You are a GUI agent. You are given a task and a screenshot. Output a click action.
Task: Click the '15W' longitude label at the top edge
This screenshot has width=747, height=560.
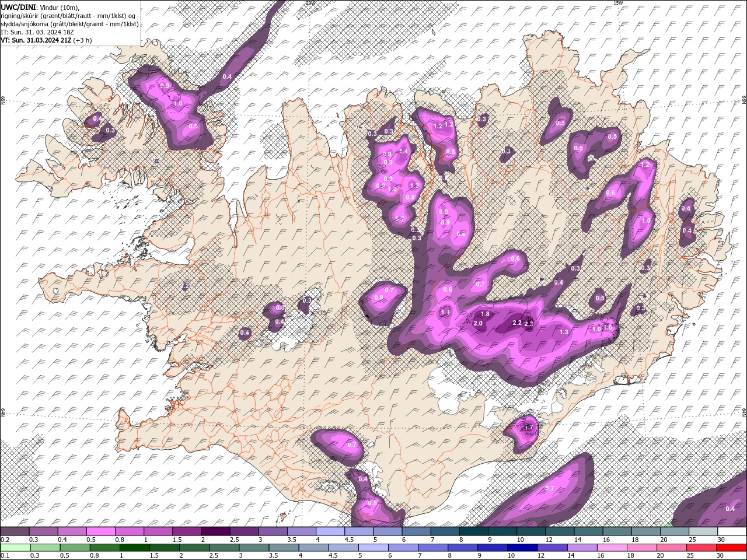click(618, 2)
